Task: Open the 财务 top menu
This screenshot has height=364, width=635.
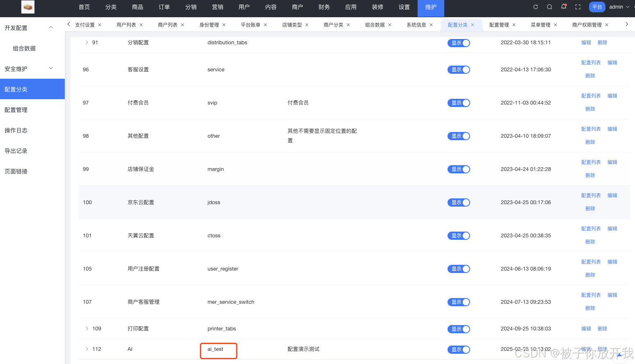Action: [324, 7]
